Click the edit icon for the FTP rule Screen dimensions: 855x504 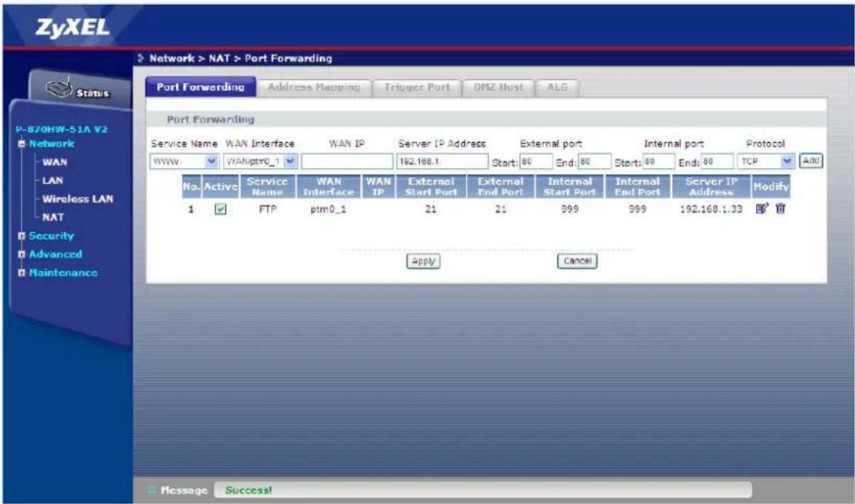[x=762, y=208]
